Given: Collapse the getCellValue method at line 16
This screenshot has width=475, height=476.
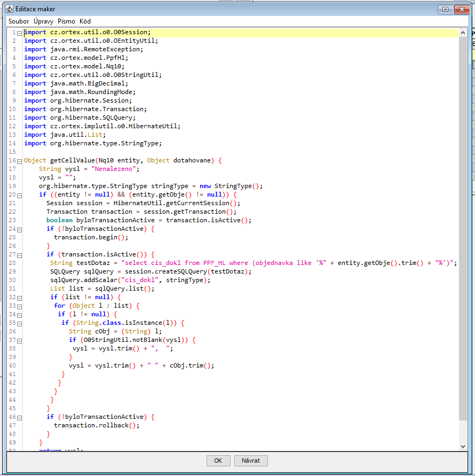Looking at the screenshot, I should (x=19, y=161).
